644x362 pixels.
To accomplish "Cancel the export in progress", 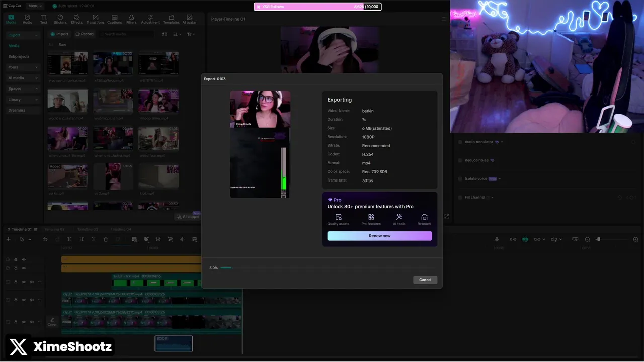I will tap(425, 280).
